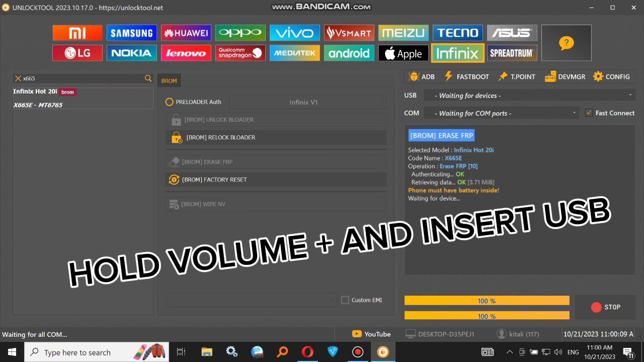Select the LG brand logo

77,53
